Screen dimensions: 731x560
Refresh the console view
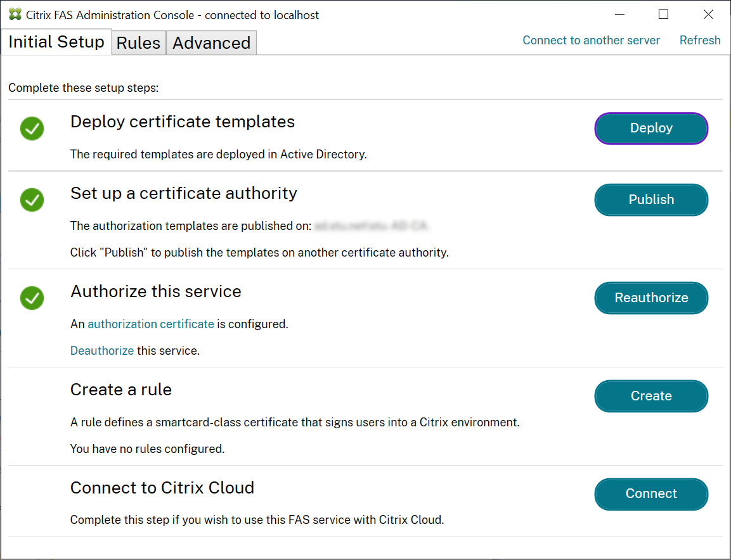[x=700, y=41]
